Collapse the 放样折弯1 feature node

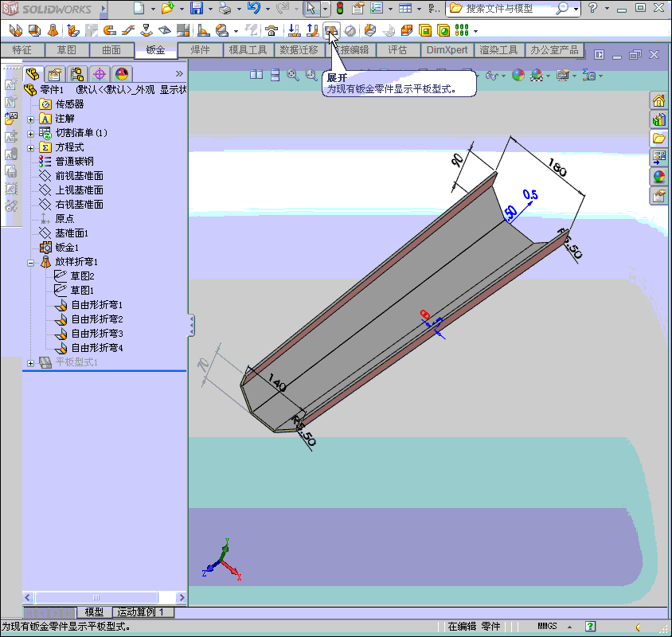click(30, 263)
